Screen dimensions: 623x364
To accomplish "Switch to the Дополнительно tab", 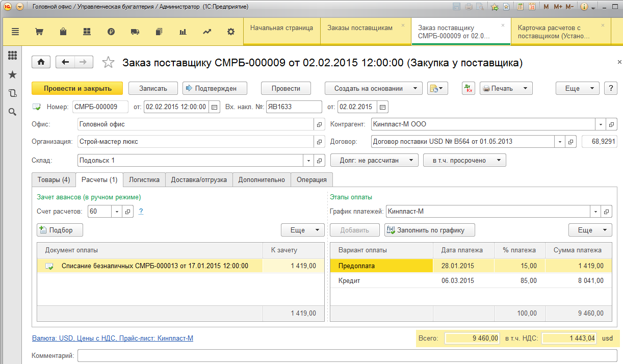I will [x=262, y=179].
